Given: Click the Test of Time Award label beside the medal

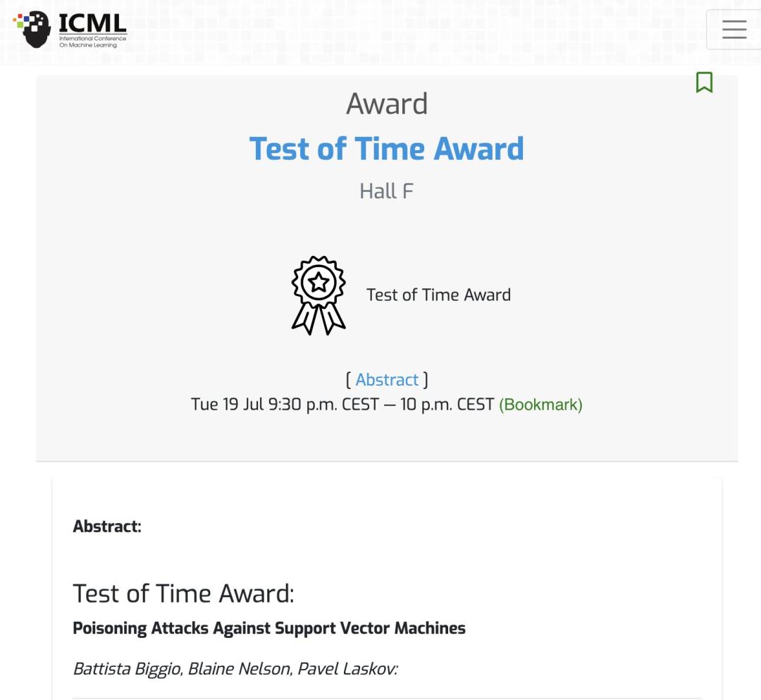Looking at the screenshot, I should click(438, 295).
